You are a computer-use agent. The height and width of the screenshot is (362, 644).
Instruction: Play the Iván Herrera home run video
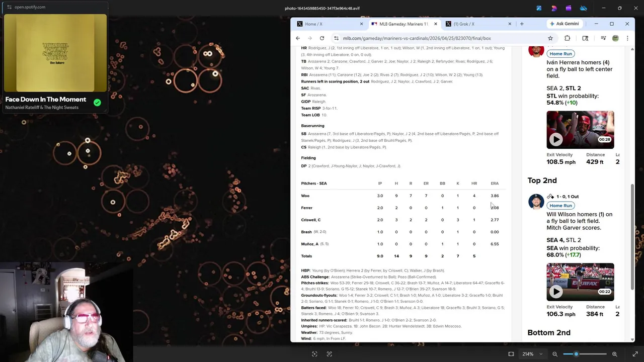555,139
